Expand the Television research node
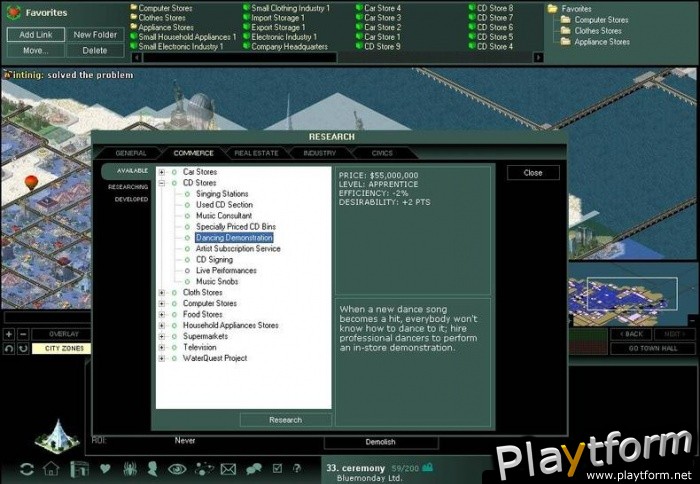700x484 pixels. (162, 347)
